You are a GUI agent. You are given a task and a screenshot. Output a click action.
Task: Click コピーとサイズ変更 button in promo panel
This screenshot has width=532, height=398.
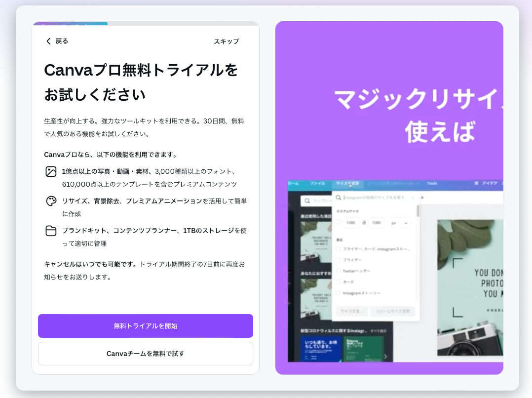pos(392,311)
